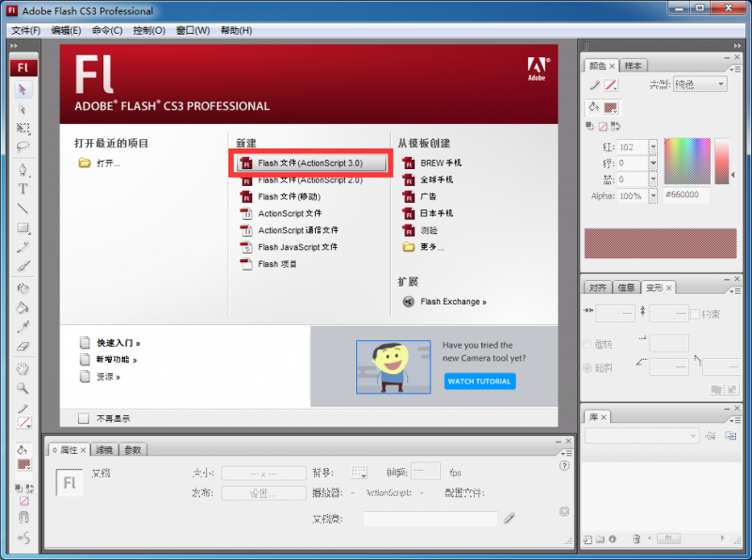Switch to the 信息 tab
The width and height of the screenshot is (752, 560).
tap(626, 288)
